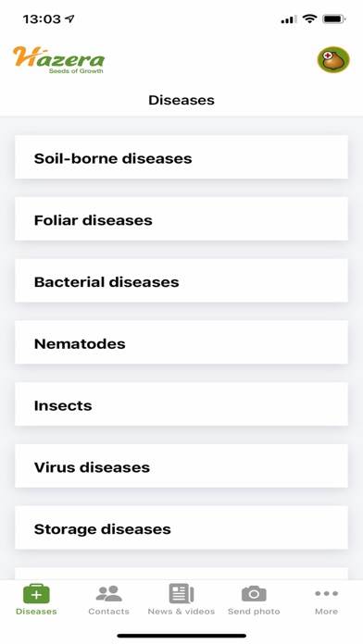Viewport: 363px width, 644px height.
Task: Open Storage diseases category
Action: [181, 527]
